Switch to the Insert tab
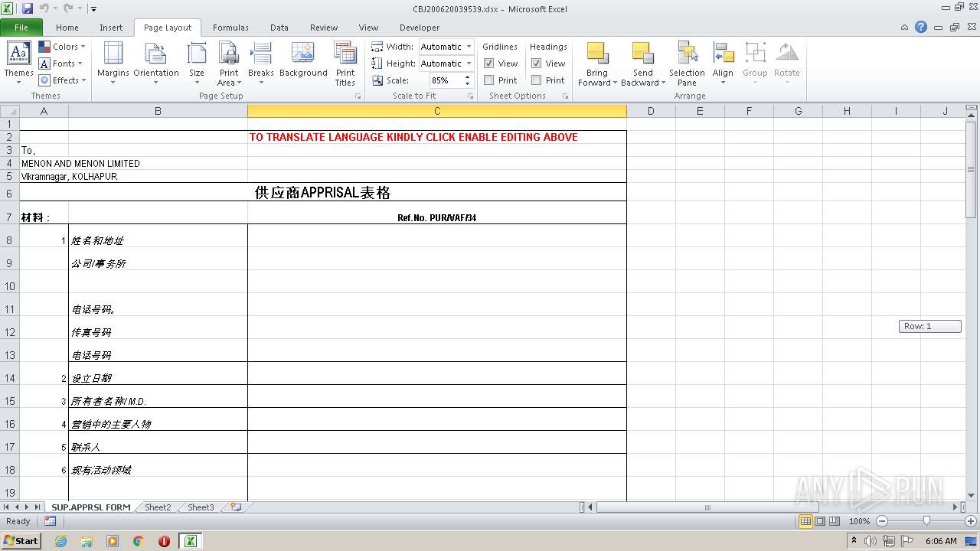The width and height of the screenshot is (980, 551). (111, 28)
